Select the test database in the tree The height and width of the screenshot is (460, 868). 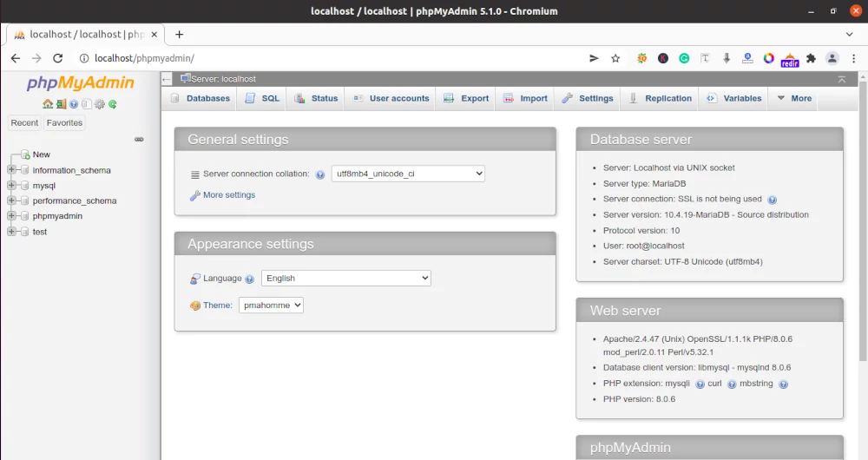[40, 232]
